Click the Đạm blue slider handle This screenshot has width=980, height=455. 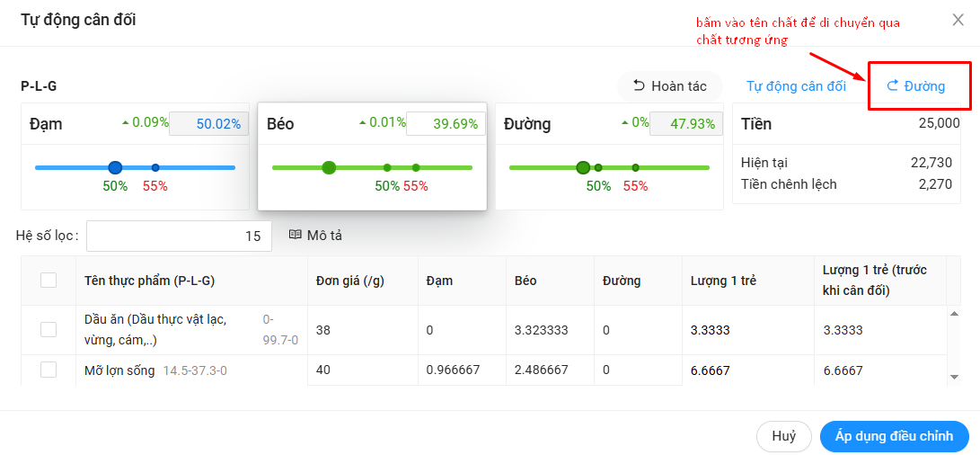(x=115, y=167)
